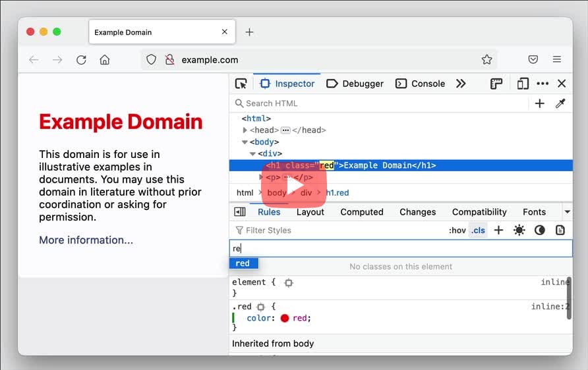588x370 pixels.
Task: Close the developer tools panel
Action: 562,84
